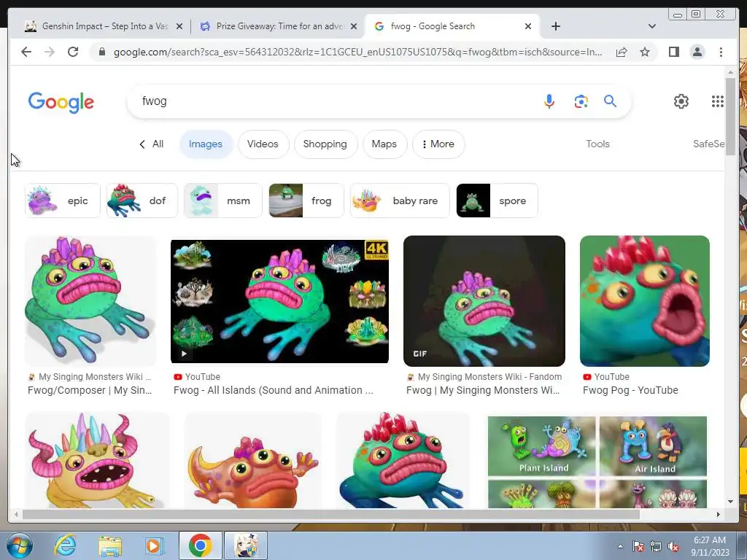Go back to the All results tab
This screenshot has height=560, width=747.
152,144
